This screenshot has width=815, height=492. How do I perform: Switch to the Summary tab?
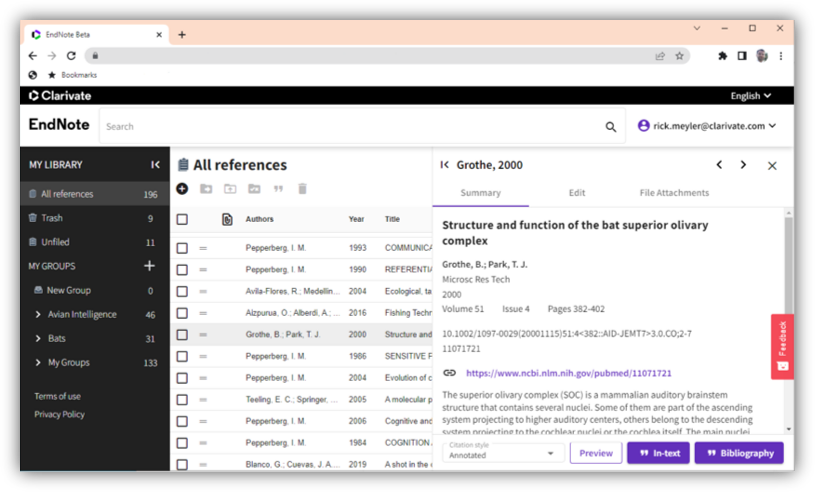click(480, 193)
